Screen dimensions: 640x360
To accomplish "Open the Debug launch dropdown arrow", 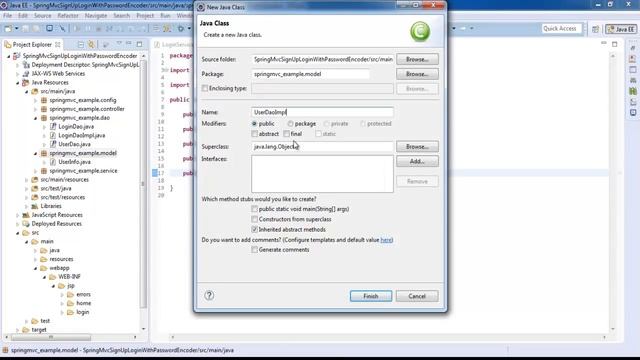I will [189, 29].
